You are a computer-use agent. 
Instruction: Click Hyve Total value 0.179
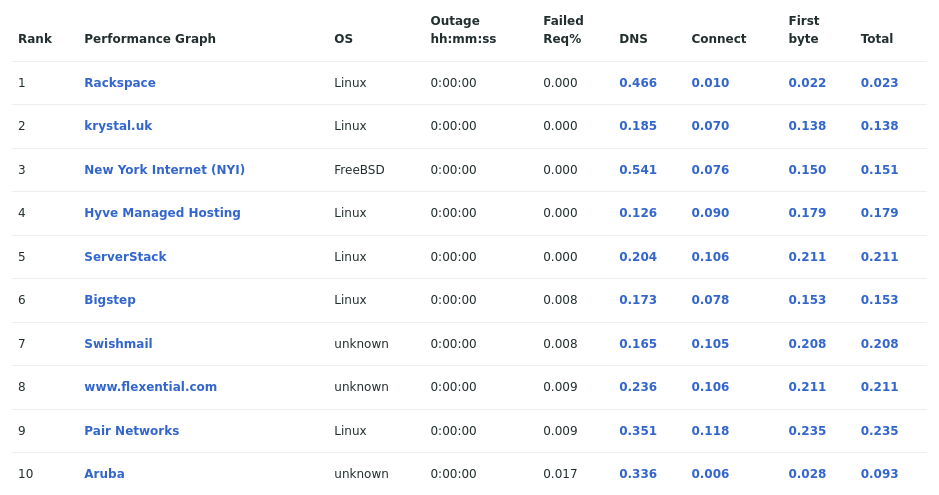click(880, 212)
